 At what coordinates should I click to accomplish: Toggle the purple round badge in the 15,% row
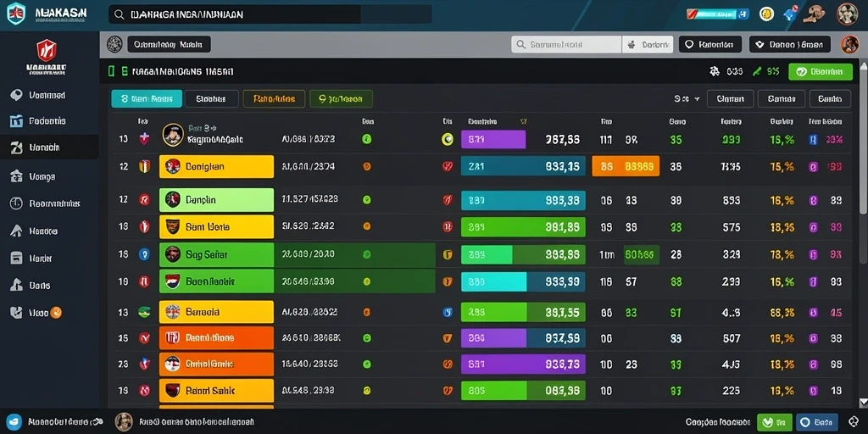click(x=813, y=166)
